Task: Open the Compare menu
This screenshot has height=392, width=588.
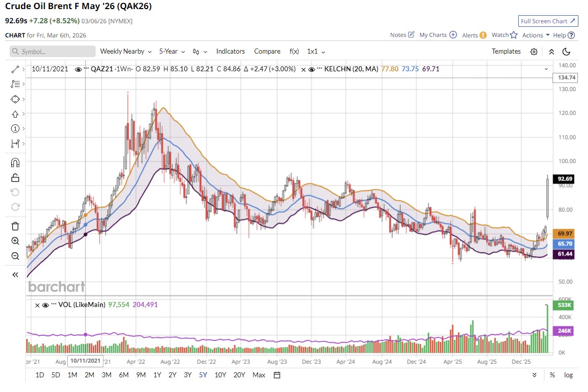Action: coord(267,52)
